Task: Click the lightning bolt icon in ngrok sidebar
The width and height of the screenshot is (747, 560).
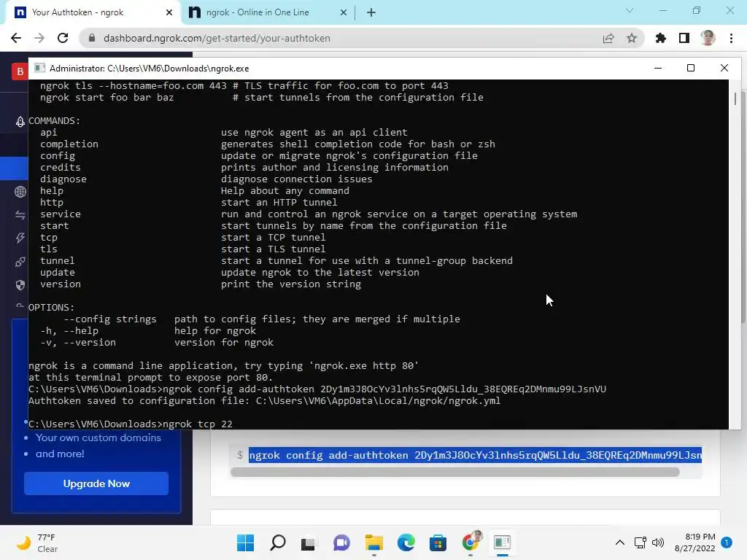Action: (x=20, y=238)
